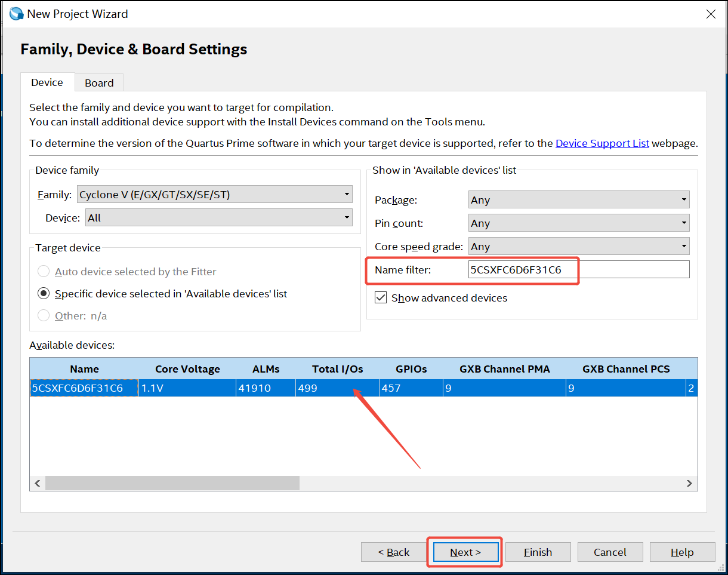Click the < Back button
Image resolution: width=728 pixels, height=575 pixels.
tap(394, 552)
